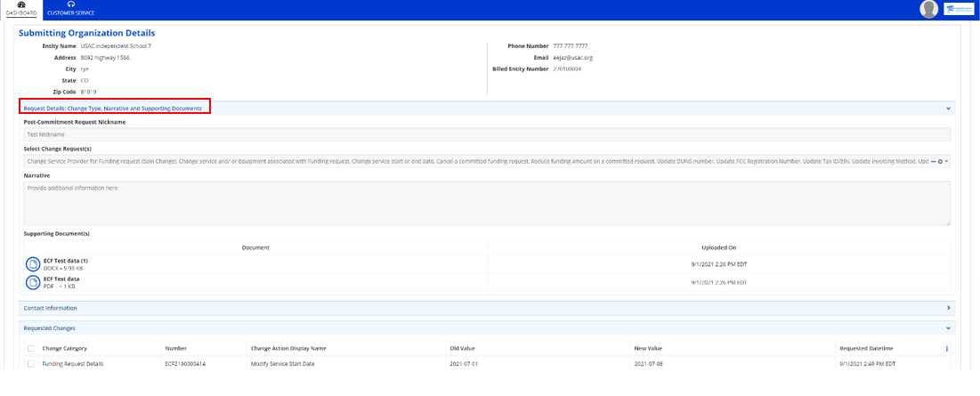
Task: Click Change Action Display Name column header
Action: [x=288, y=349]
